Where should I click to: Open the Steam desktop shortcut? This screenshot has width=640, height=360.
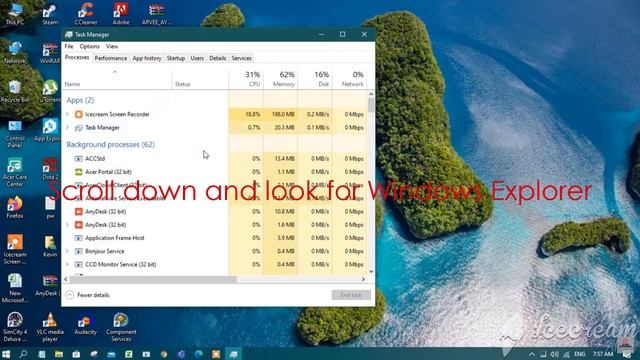(x=50, y=13)
